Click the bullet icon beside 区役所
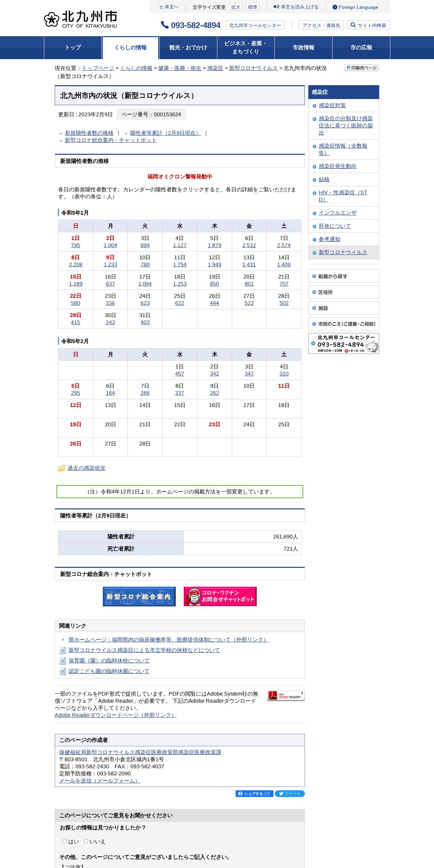Screen dimensions: 434x868 tap(314, 292)
